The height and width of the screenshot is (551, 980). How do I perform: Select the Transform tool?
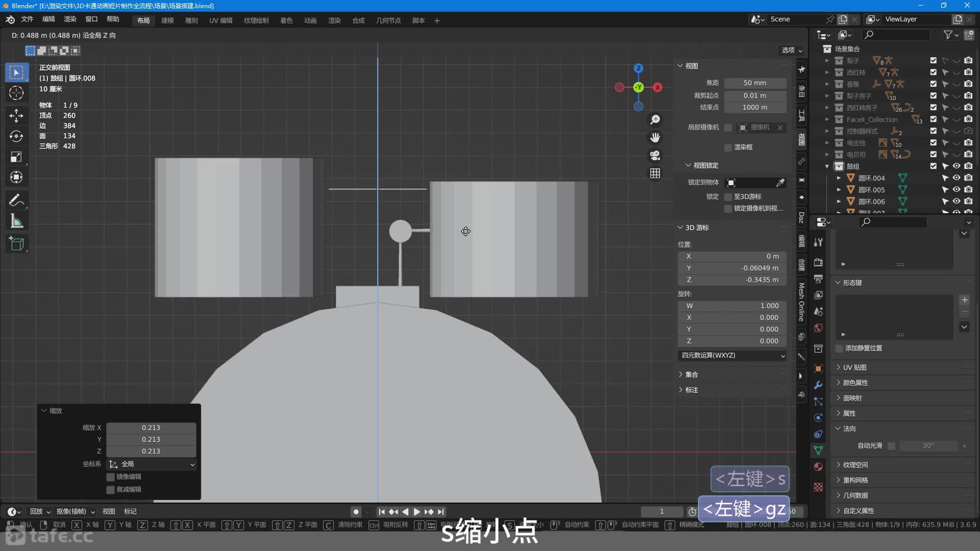pos(16,177)
